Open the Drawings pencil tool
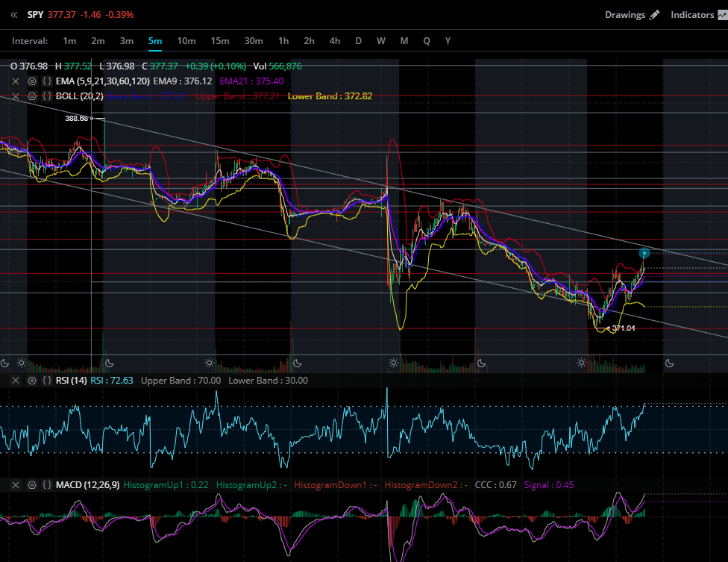728x562 pixels. pyautogui.click(x=654, y=15)
